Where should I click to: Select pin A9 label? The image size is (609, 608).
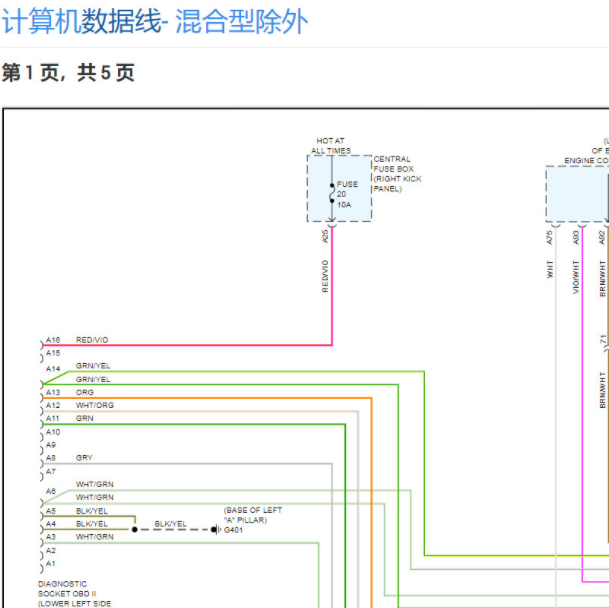51,445
